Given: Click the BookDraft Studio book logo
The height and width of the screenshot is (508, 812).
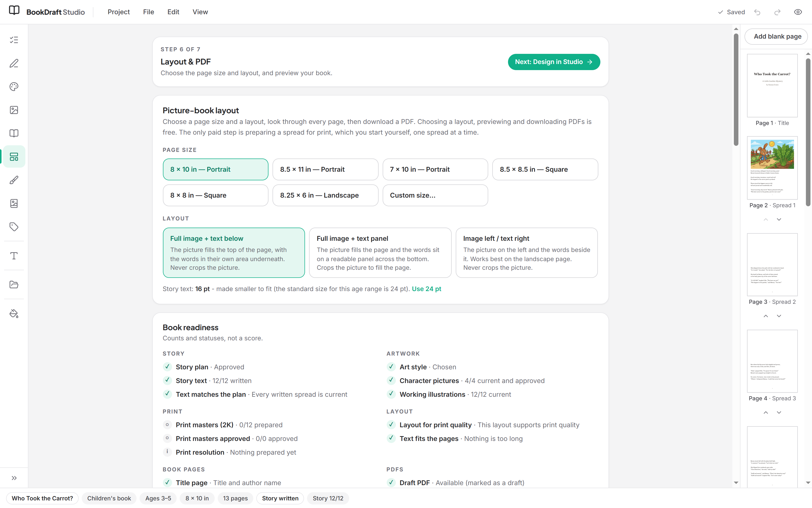Looking at the screenshot, I should 14,10.
